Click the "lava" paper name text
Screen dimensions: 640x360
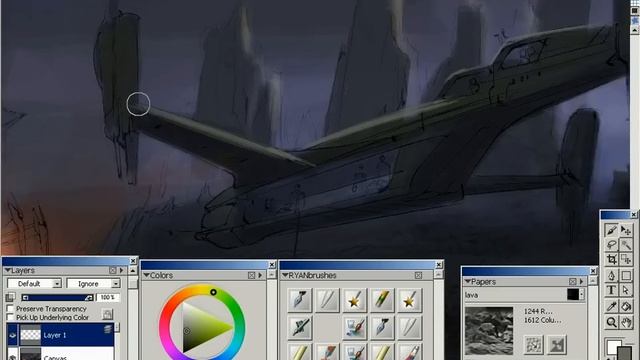pyautogui.click(x=471, y=295)
